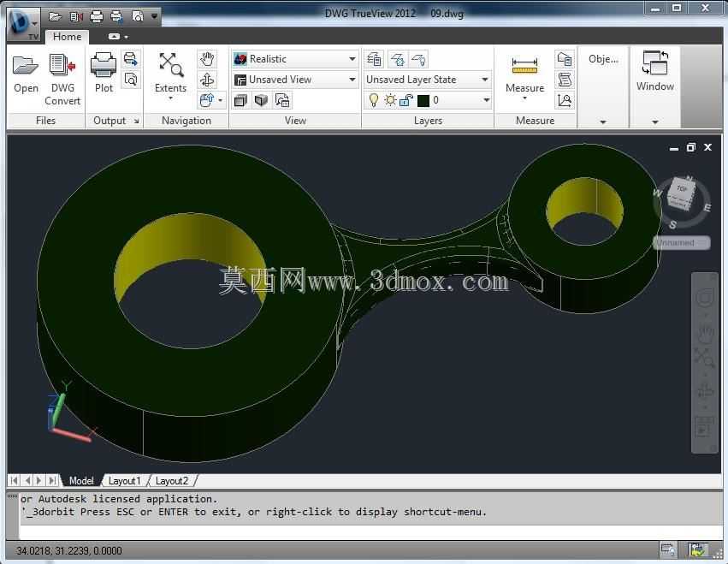Image resolution: width=728 pixels, height=564 pixels.
Task: Click the Batch Plot icon in Output panel
Action: coord(131,59)
